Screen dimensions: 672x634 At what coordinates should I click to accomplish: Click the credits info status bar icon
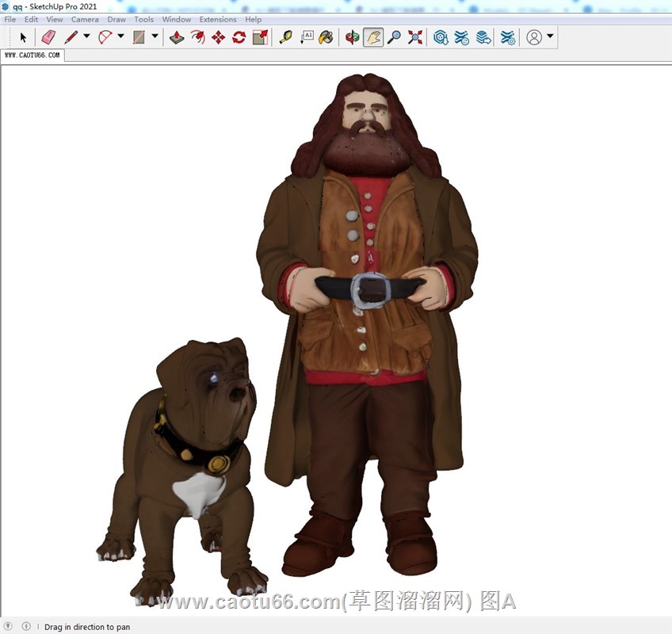click(x=25, y=626)
